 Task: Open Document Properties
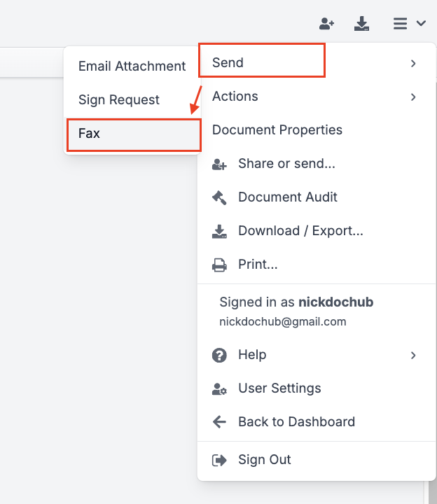(x=277, y=130)
